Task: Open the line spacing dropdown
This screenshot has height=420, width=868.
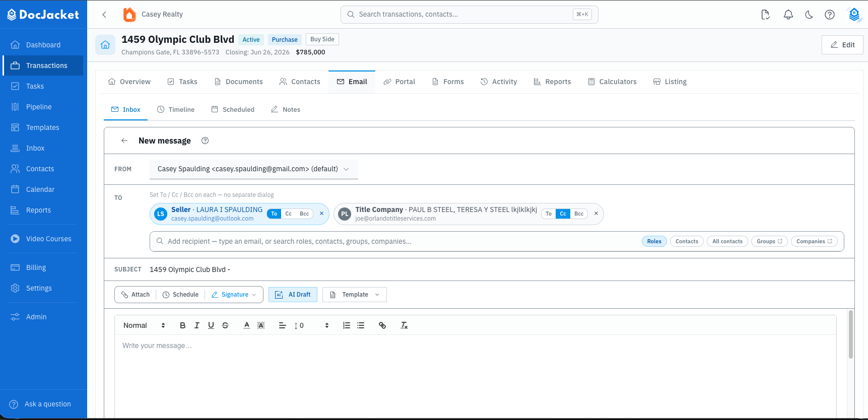Action: pos(311,325)
